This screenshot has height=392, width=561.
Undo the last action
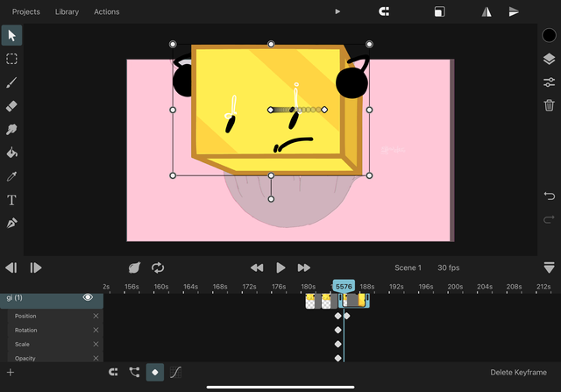click(549, 195)
